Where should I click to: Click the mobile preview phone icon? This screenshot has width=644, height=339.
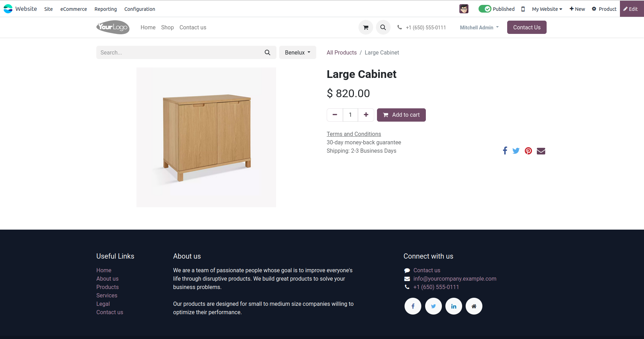[x=523, y=9]
